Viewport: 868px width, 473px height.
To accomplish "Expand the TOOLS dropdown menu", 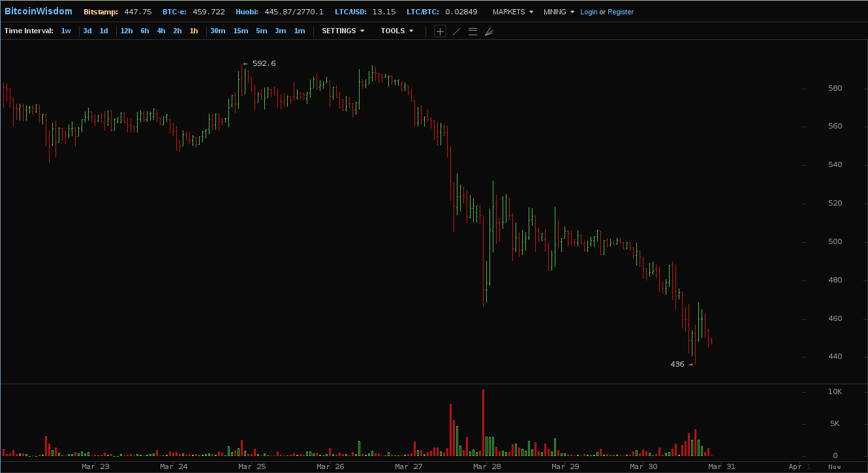I will [x=397, y=31].
